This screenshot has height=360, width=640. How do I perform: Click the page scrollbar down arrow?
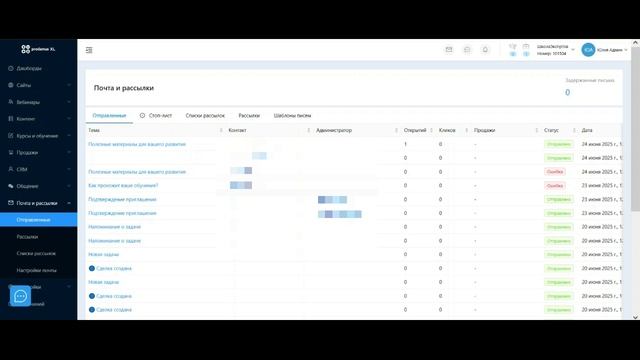pos(635,317)
